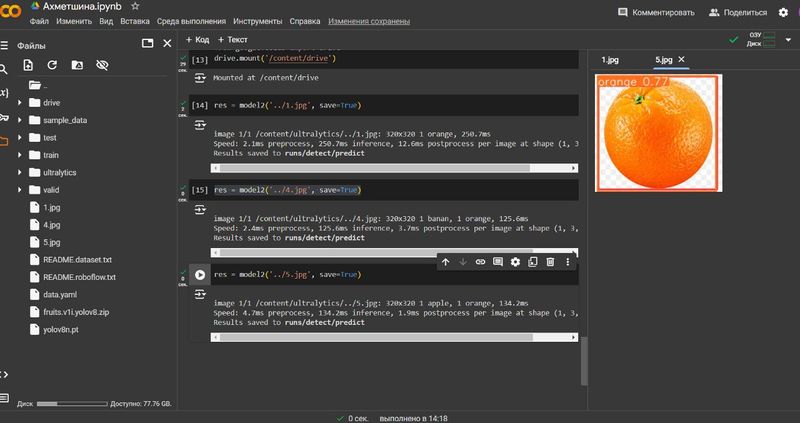Delete cell trash icon
The image size is (800, 423).
click(550, 262)
